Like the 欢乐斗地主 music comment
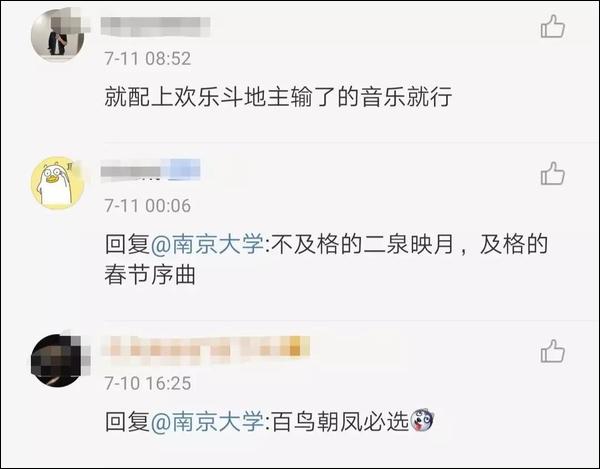 (x=553, y=26)
